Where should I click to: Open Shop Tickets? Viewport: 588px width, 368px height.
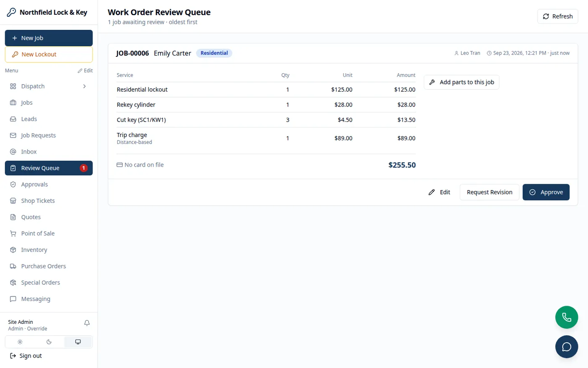pos(49,201)
